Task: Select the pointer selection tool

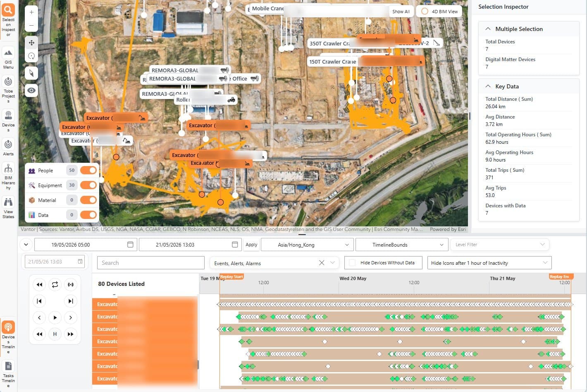Action: click(31, 73)
